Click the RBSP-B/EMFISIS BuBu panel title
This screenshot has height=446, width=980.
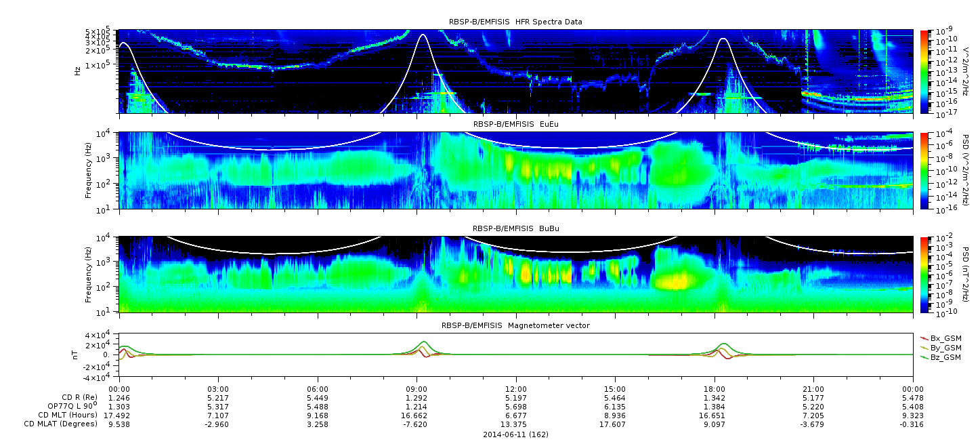[515, 228]
